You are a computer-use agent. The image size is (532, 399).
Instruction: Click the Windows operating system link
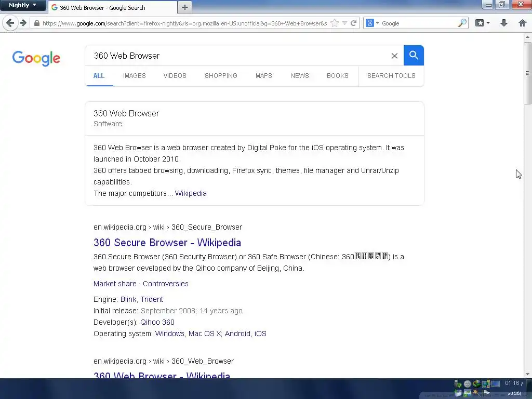(x=170, y=334)
